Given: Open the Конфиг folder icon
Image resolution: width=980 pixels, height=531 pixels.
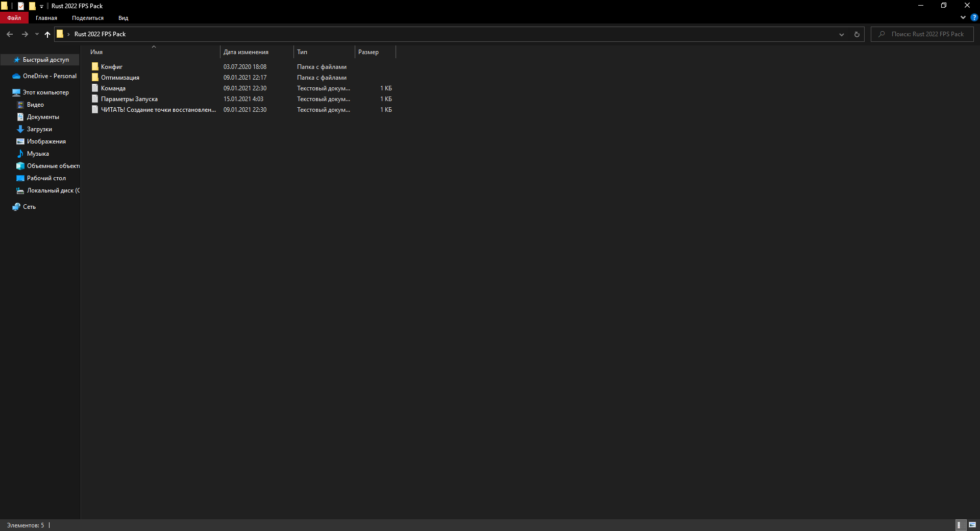Looking at the screenshot, I should point(95,66).
